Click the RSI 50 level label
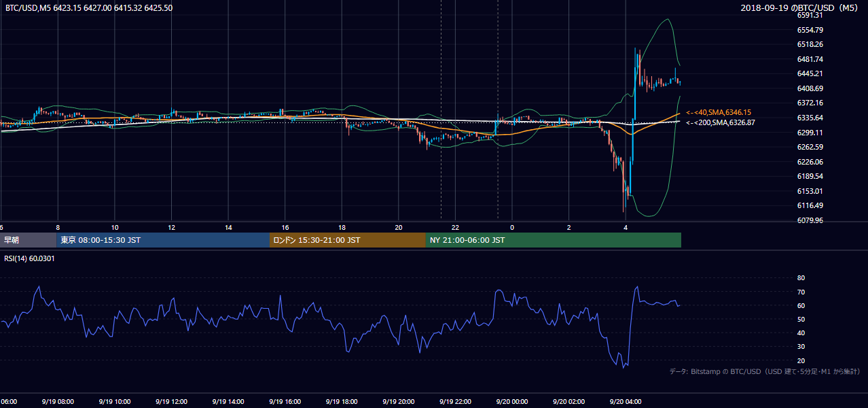This screenshot has width=868, height=408. [x=801, y=319]
